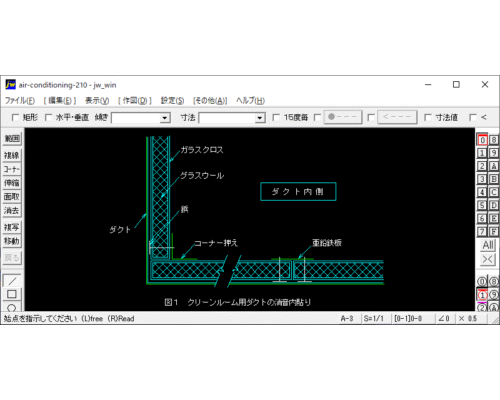Viewport: 500px width, 400px height.
Task: Open the ファイル(F) menu
Action: pos(20,100)
